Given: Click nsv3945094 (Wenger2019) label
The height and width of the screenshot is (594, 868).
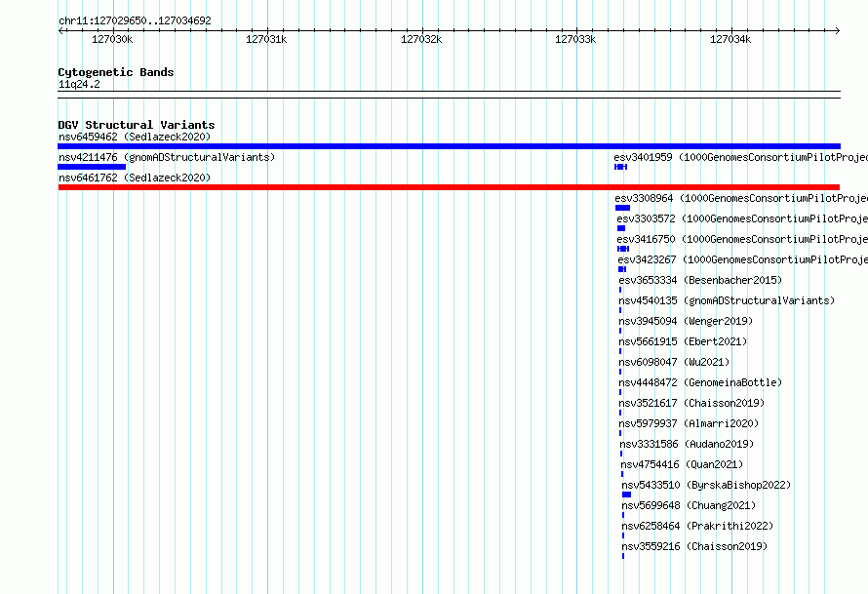Looking at the screenshot, I should click(686, 321).
